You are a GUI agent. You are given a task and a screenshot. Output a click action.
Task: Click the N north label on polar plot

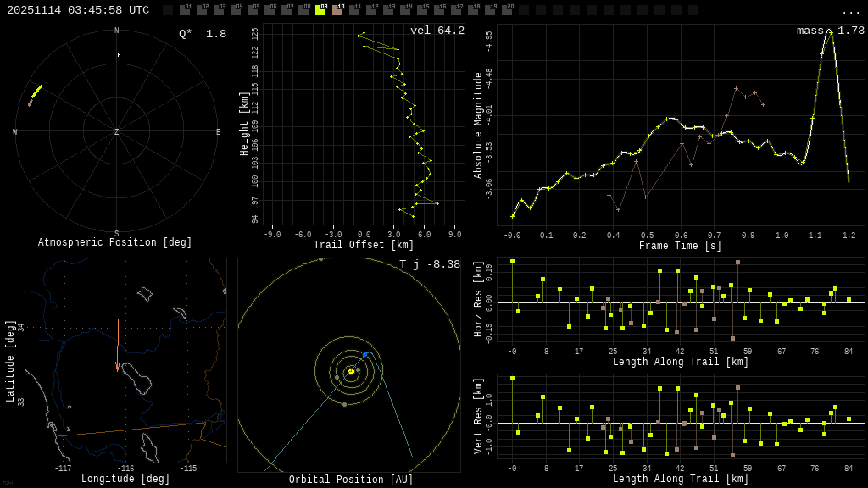(x=117, y=31)
